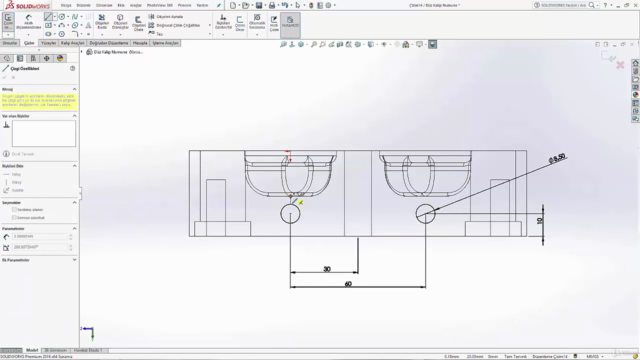
Task: Click Doğrusal Çizim Çoğaltma pattern tool
Action: tap(174, 25)
